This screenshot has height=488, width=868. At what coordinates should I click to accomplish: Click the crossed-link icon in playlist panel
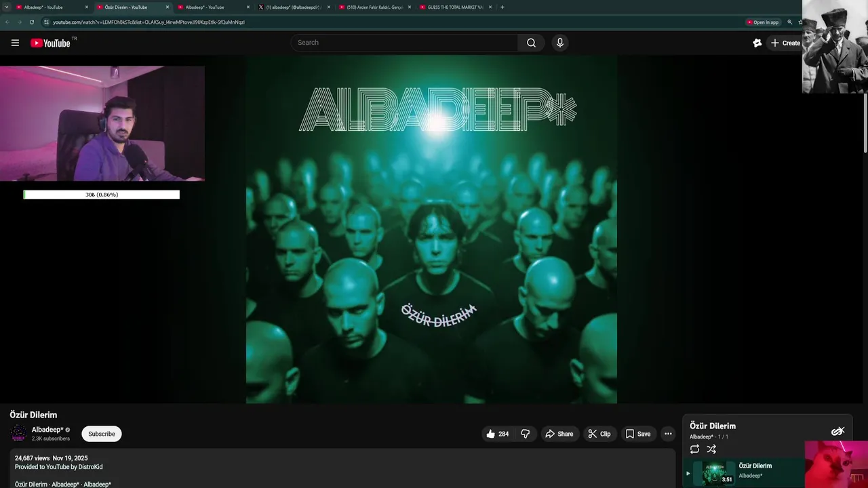[x=838, y=431]
